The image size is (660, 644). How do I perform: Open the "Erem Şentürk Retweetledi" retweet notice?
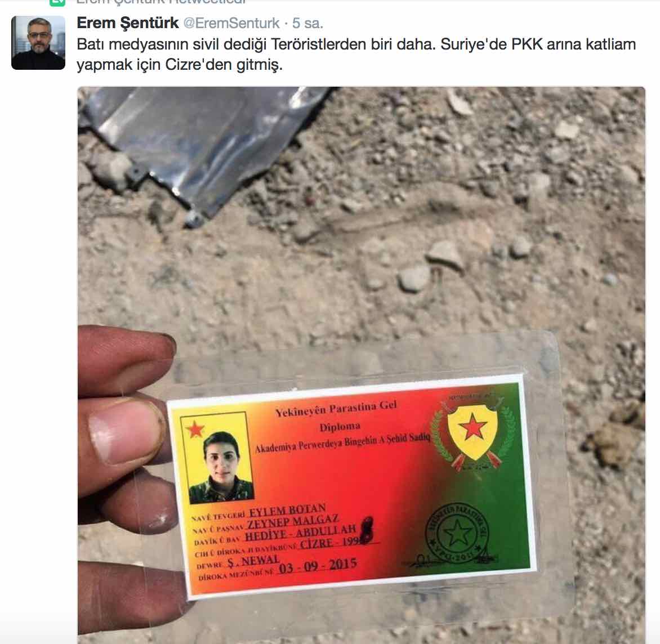tap(161, 2)
